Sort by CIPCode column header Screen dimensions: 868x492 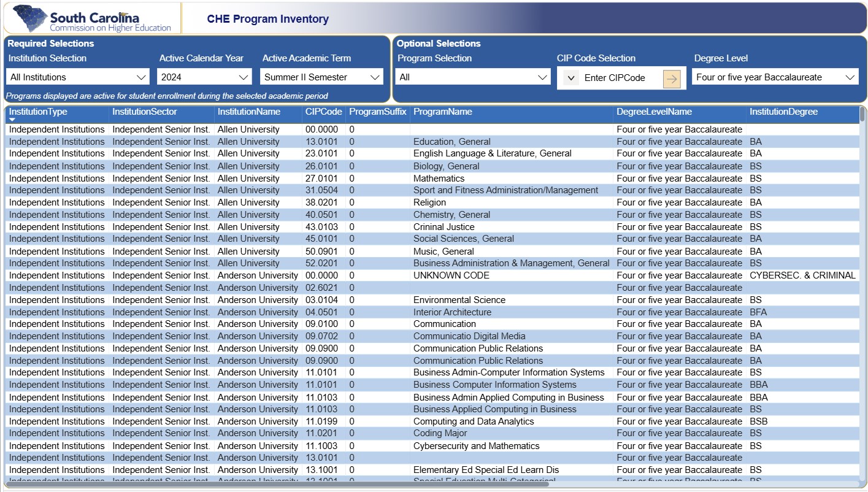coord(323,112)
